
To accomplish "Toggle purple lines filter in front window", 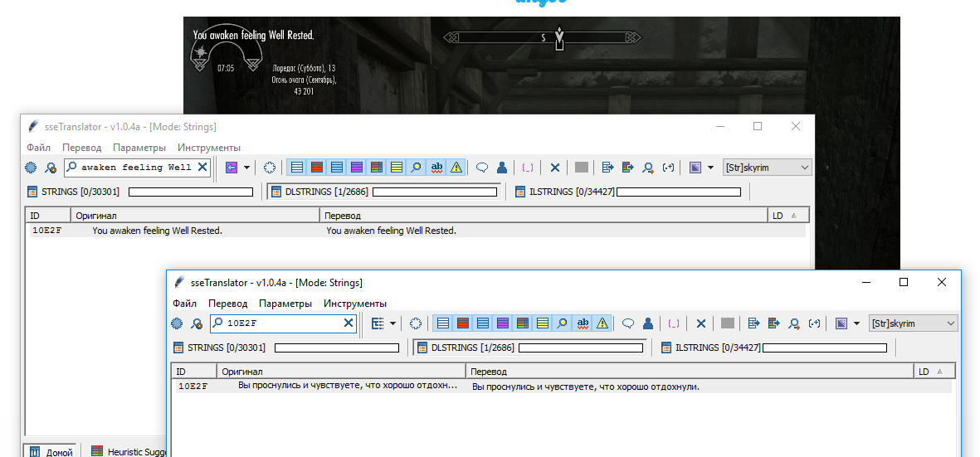I will pyautogui.click(x=503, y=323).
